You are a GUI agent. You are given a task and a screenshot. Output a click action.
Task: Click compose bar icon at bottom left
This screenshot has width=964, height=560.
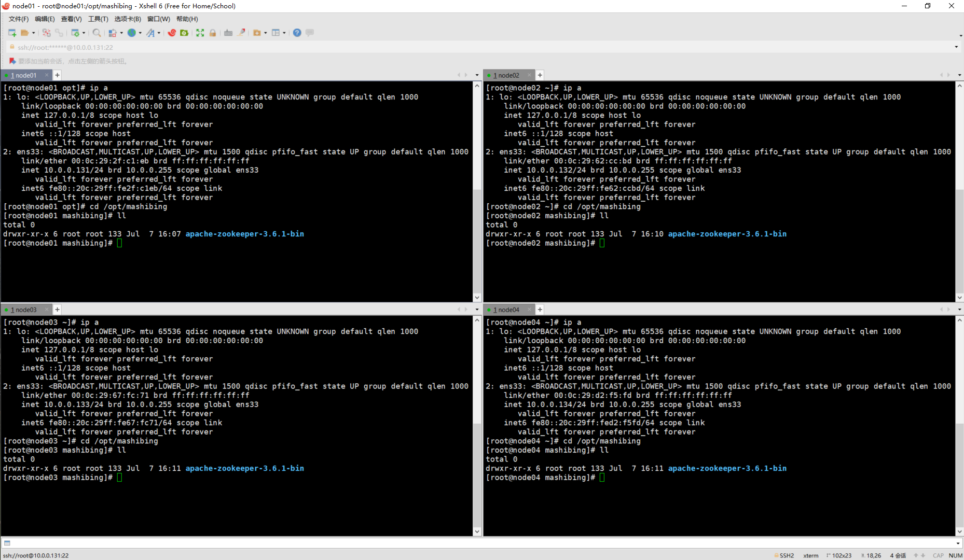[x=7, y=543]
